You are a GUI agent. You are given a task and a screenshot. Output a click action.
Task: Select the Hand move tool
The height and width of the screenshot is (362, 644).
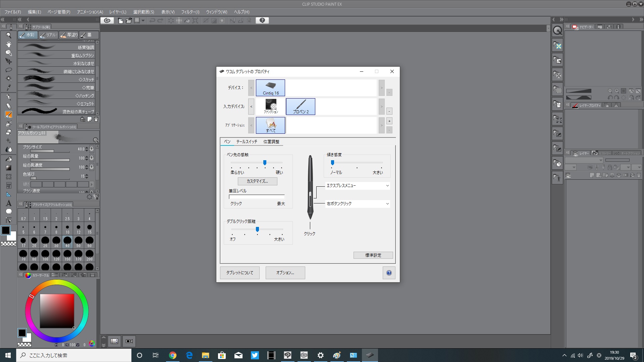(9, 44)
